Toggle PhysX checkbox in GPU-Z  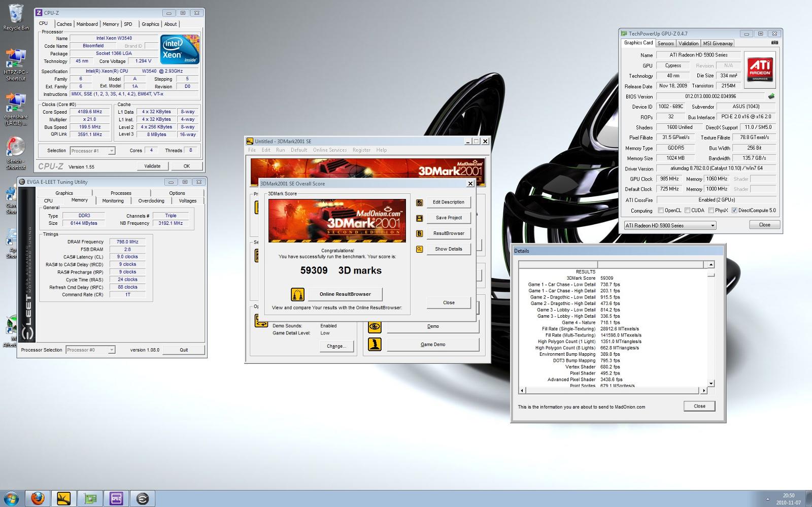click(x=711, y=211)
